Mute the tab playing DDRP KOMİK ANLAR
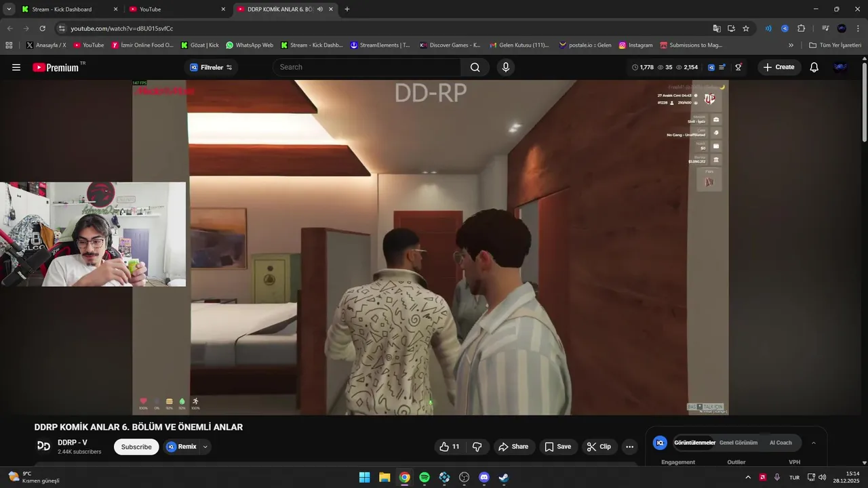 point(320,9)
